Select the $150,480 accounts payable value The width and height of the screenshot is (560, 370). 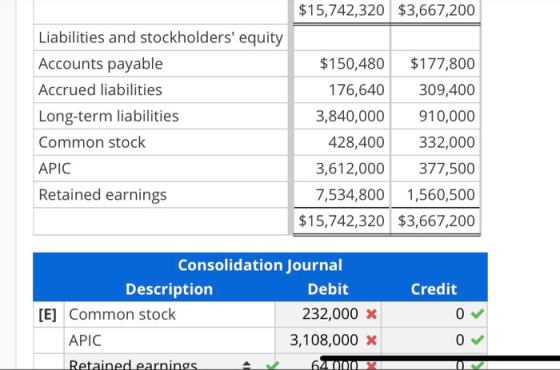(x=352, y=64)
